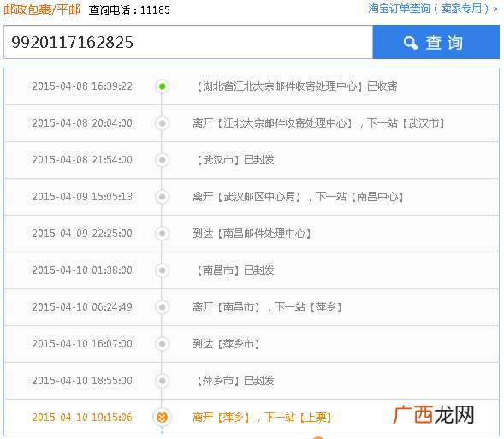Click the magnifier icon in search button
Screen dimensions: 504x439
(411, 43)
